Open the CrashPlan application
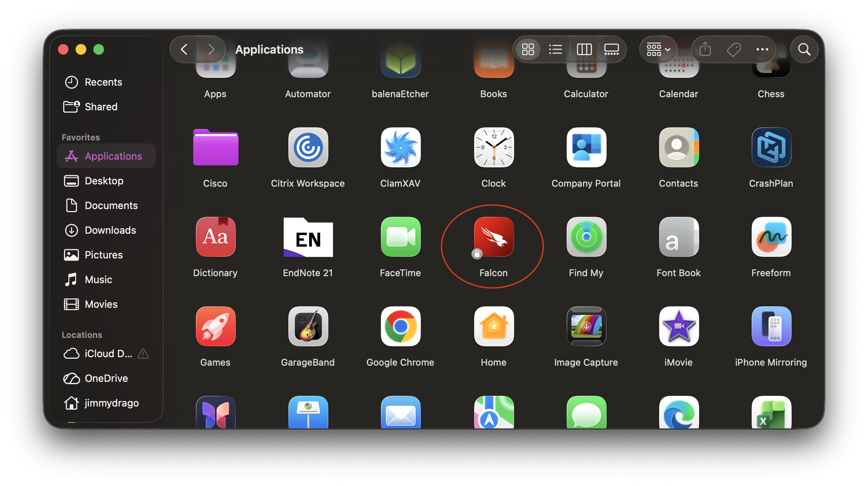 point(771,147)
